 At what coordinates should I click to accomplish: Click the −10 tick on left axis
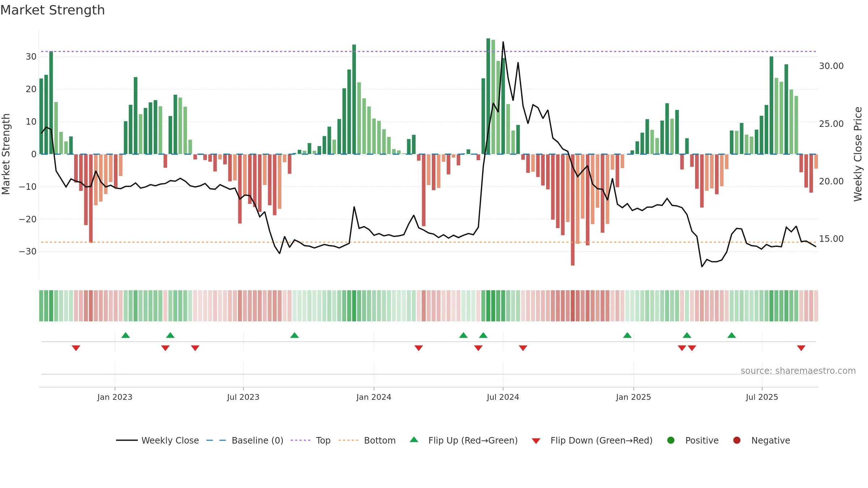(x=27, y=187)
